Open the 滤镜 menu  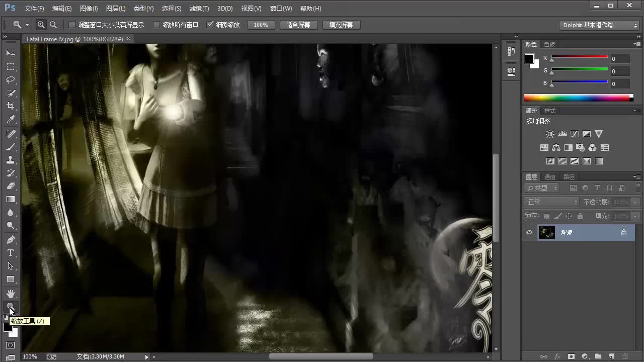199,8
